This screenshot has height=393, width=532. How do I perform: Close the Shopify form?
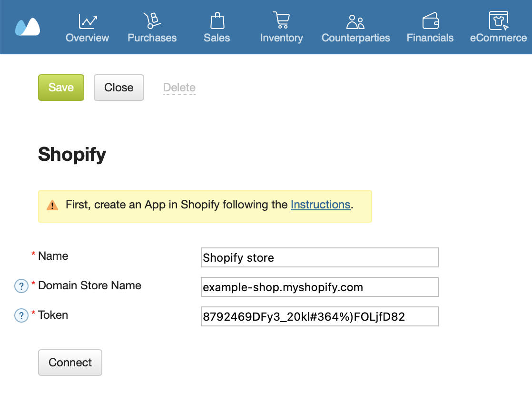(119, 88)
